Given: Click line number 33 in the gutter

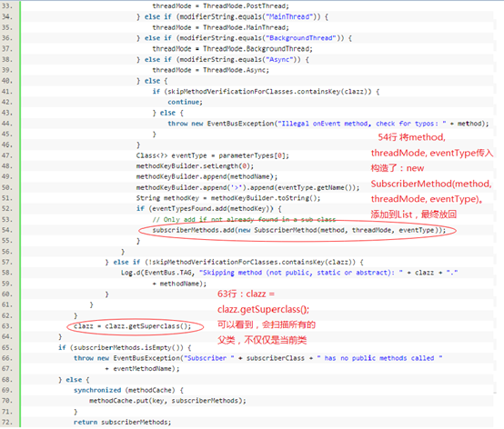Looking at the screenshot, I should click(x=7, y=5).
